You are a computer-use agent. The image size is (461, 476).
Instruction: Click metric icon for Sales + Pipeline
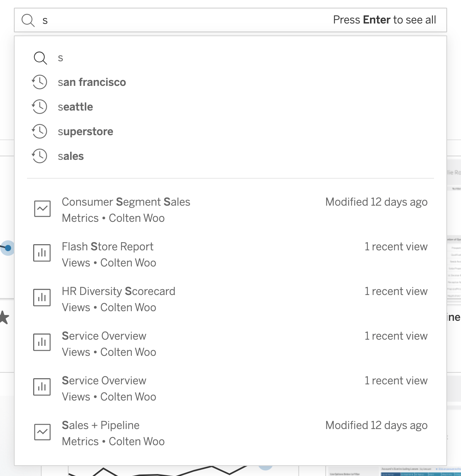[42, 432]
